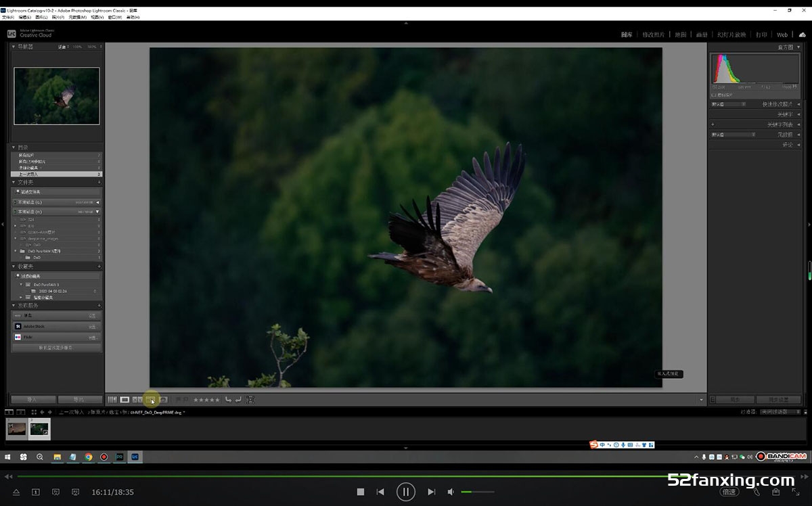
Task: Add keyword with 关键字列表 plus icon
Action: tap(713, 124)
